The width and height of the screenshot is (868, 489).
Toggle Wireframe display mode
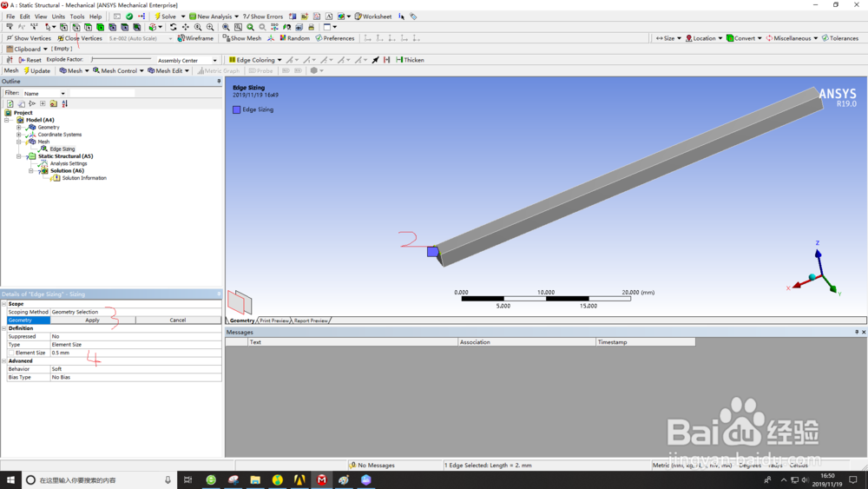[x=195, y=38]
